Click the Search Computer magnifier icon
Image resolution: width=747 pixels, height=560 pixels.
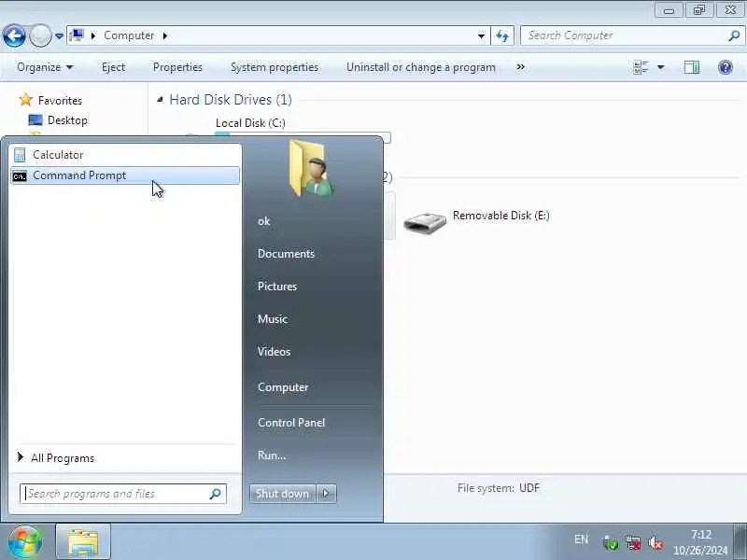pyautogui.click(x=734, y=35)
